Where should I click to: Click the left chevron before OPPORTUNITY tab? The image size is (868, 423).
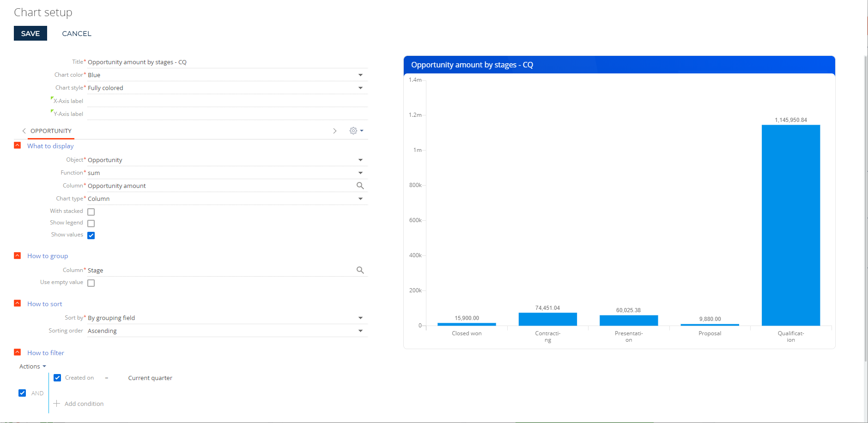pyautogui.click(x=24, y=131)
